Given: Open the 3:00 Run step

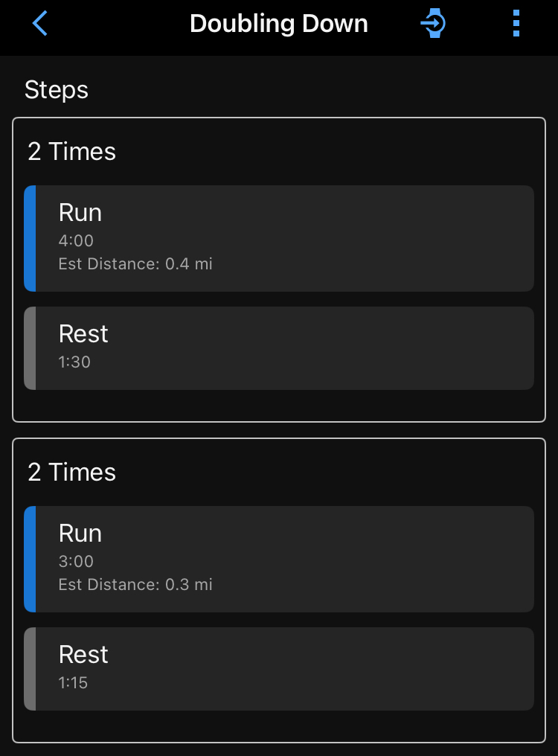Looking at the screenshot, I should coord(283,559).
